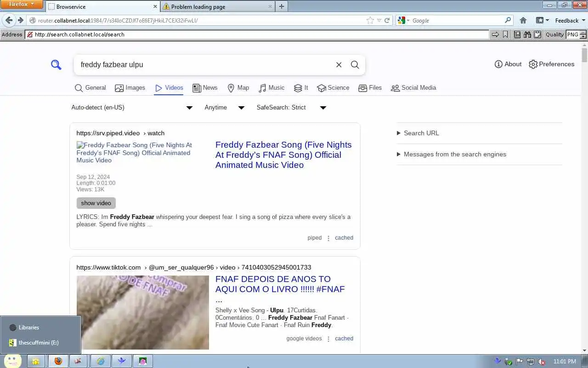Switch to the News search category
Screen dimensions: 588x368
pyautogui.click(x=205, y=88)
